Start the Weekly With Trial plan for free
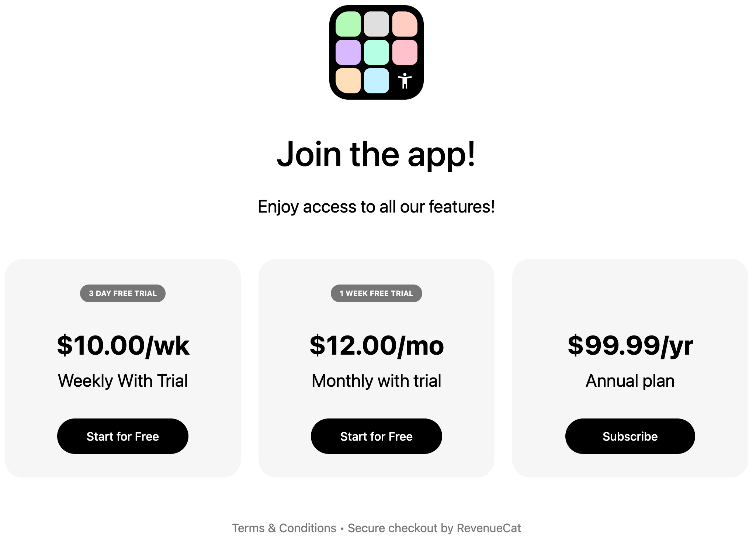 (x=123, y=436)
